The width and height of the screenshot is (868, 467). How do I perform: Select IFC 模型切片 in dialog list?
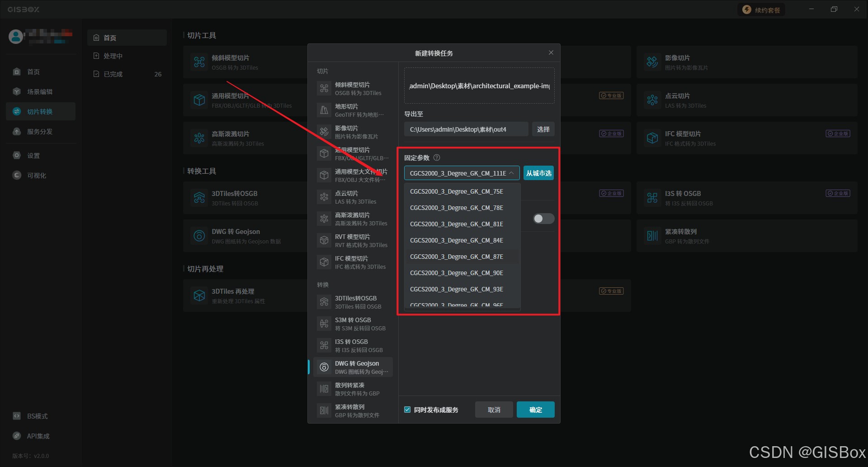click(x=353, y=262)
